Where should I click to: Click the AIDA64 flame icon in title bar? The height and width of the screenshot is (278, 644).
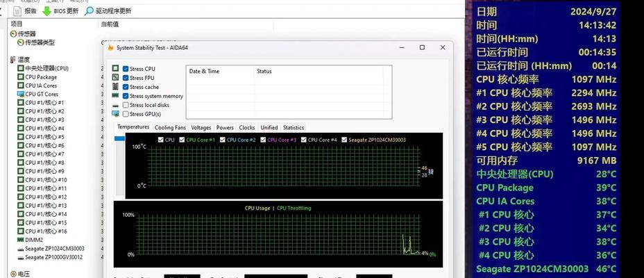(x=110, y=48)
